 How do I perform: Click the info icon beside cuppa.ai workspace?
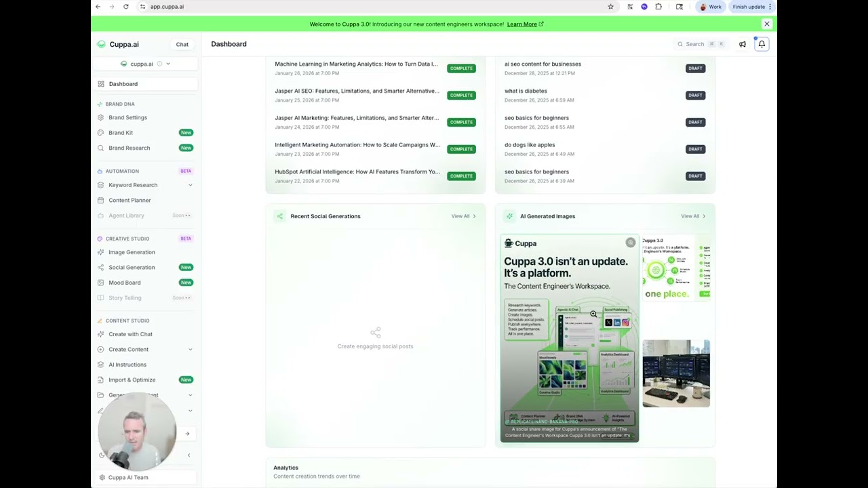point(159,64)
